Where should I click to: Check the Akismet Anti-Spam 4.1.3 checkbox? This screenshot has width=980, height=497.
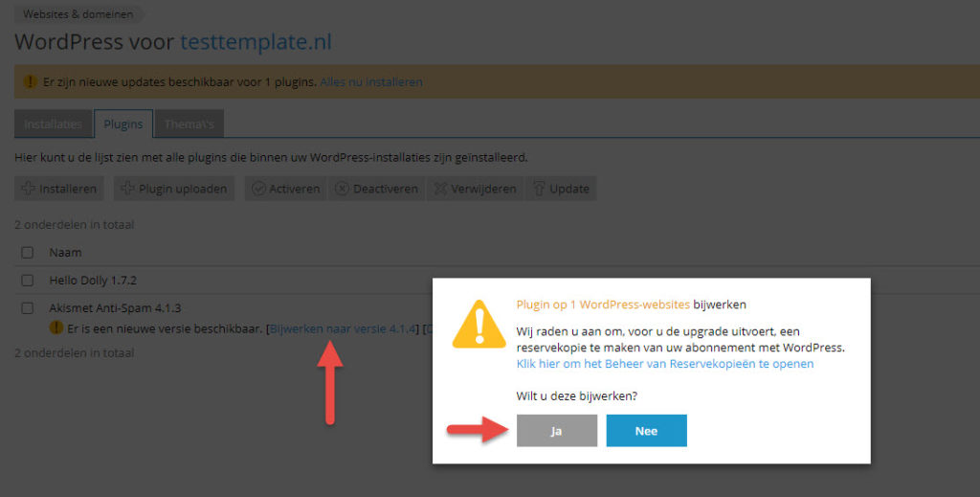(x=28, y=307)
